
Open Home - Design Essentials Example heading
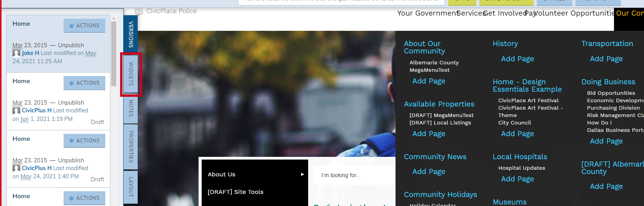[x=527, y=85]
